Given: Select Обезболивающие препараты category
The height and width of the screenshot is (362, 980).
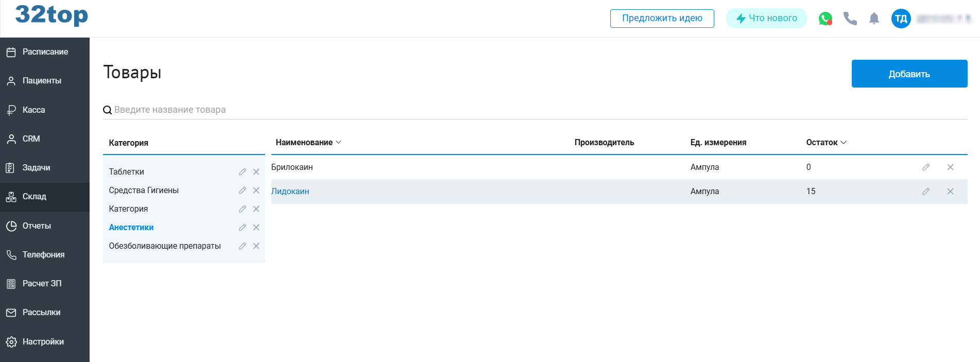Looking at the screenshot, I should (165, 246).
